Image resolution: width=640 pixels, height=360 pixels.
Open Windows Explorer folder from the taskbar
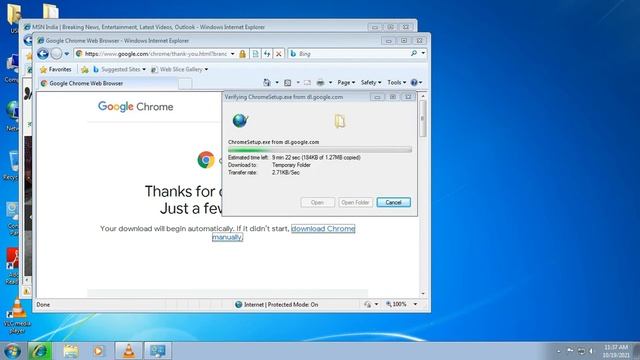tap(71, 351)
